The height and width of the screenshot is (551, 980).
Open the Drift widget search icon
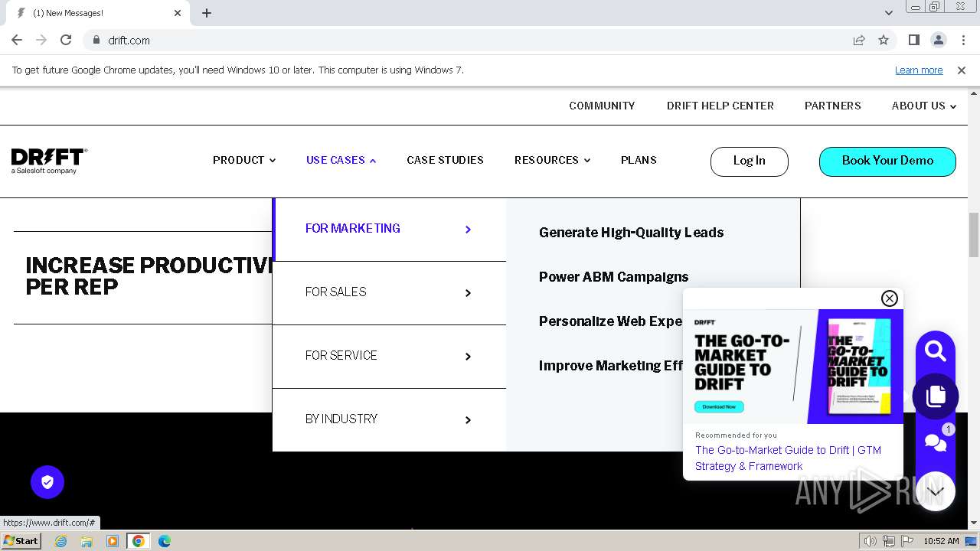tap(935, 351)
